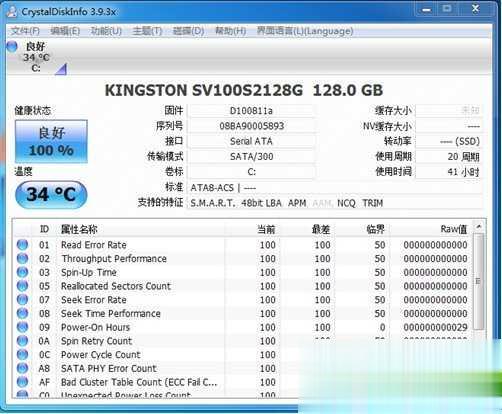Click the status orb for Seek Time Performance
502x414 pixels.
coord(22,313)
